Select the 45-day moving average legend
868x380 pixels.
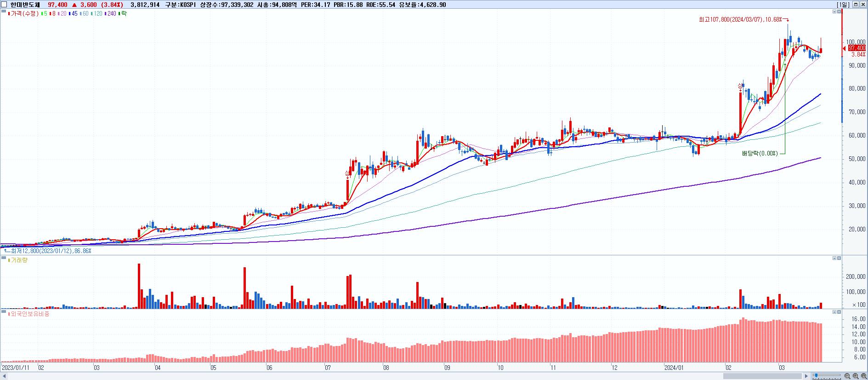point(73,14)
